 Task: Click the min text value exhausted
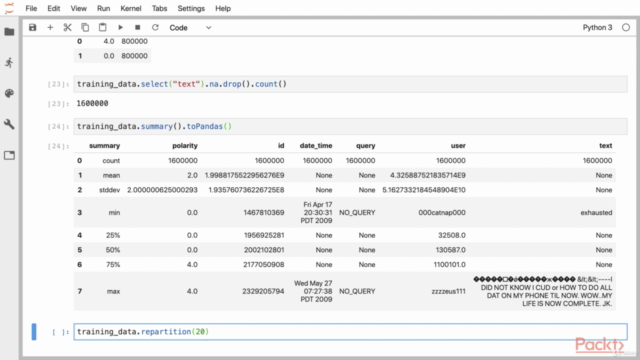click(596, 213)
